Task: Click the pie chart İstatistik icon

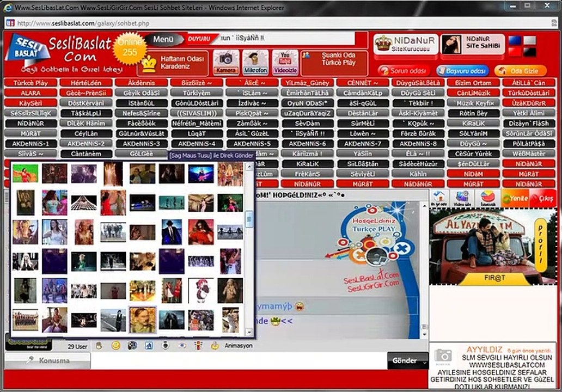Action: [x=487, y=198]
